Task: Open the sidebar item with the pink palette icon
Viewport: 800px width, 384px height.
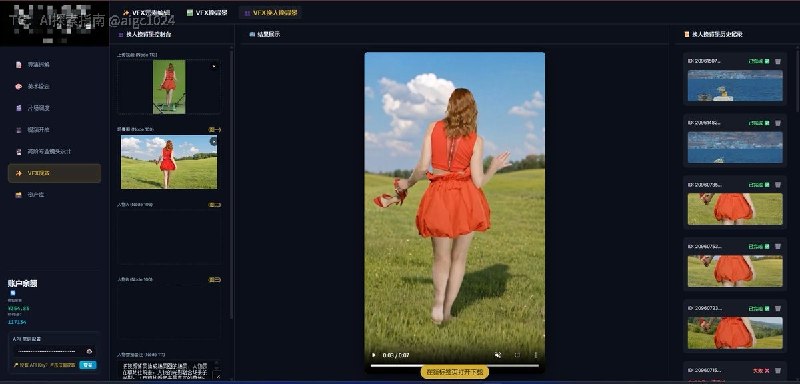Action: pyautogui.click(x=55, y=87)
